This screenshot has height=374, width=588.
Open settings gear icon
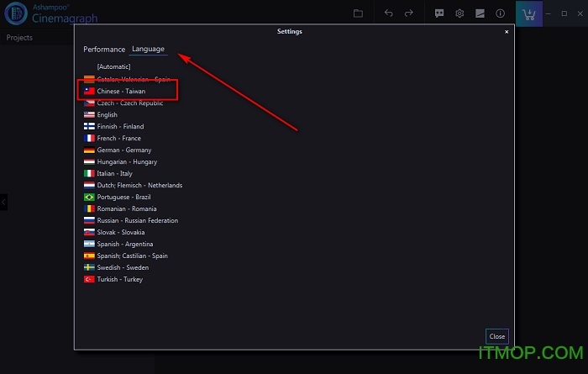click(x=459, y=13)
